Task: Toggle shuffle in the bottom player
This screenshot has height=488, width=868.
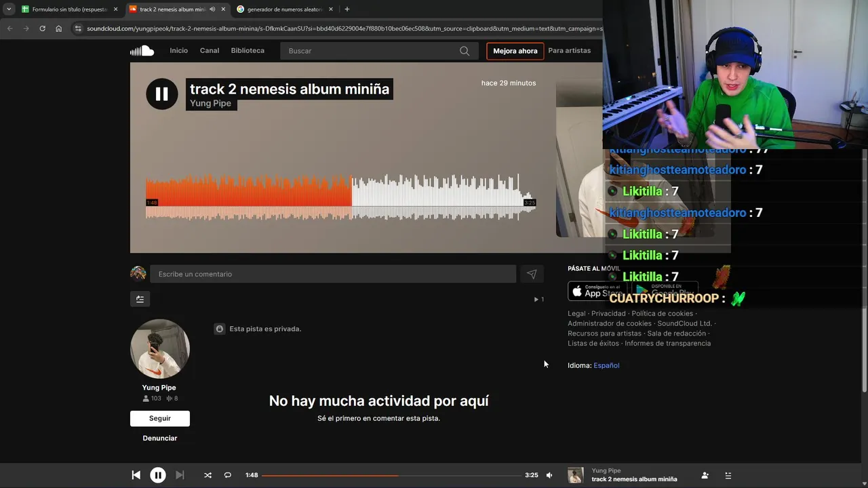Action: pyautogui.click(x=208, y=475)
